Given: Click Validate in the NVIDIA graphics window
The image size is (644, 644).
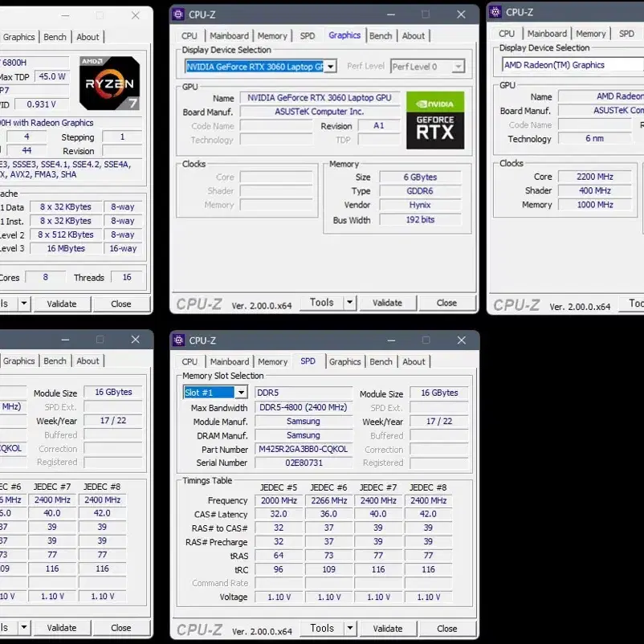Looking at the screenshot, I should pos(387,303).
